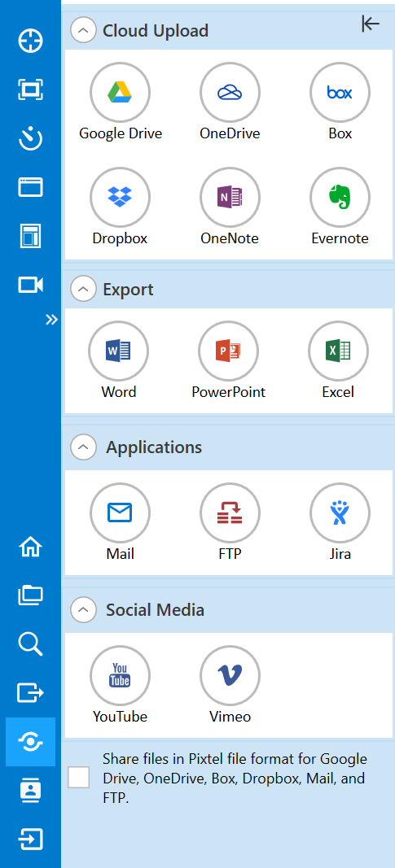Export to PowerPoint

click(x=228, y=351)
